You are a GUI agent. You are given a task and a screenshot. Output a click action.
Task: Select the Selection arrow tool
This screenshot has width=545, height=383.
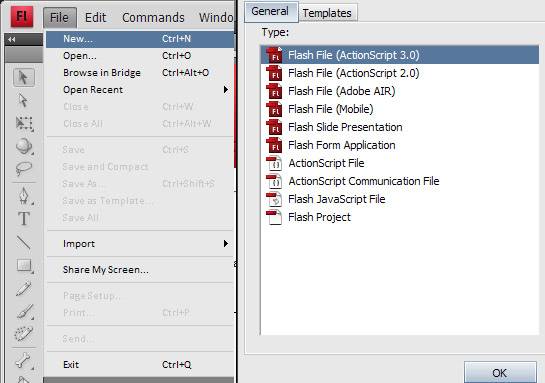pos(24,77)
